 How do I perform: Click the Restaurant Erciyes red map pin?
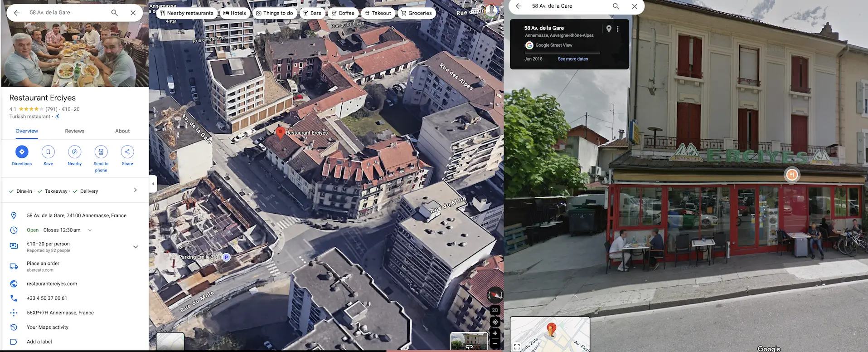tap(280, 132)
